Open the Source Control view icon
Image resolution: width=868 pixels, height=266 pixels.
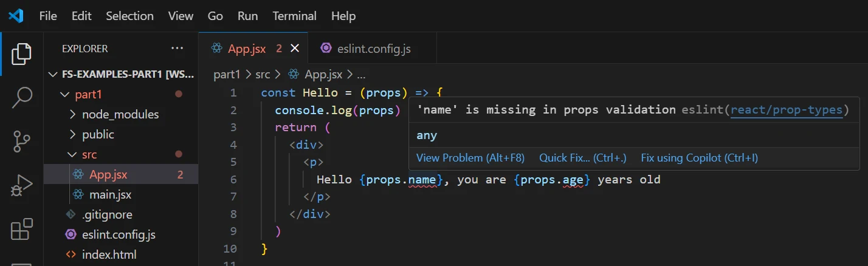pos(22,142)
